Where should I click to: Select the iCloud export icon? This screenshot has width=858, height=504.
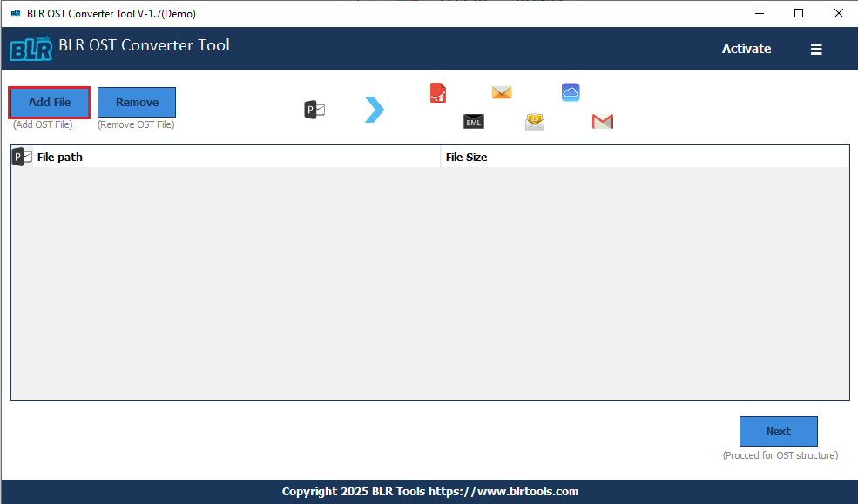tap(571, 91)
